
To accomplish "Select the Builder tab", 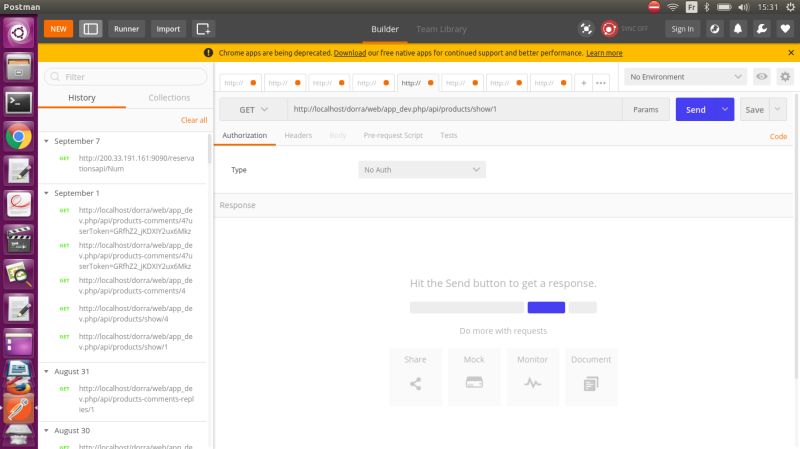I will [x=385, y=29].
